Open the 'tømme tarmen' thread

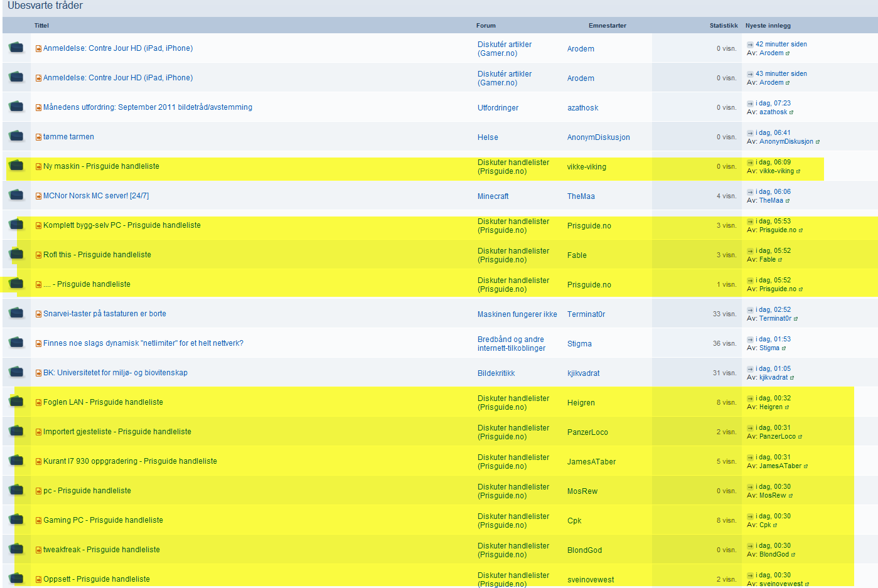(68, 137)
